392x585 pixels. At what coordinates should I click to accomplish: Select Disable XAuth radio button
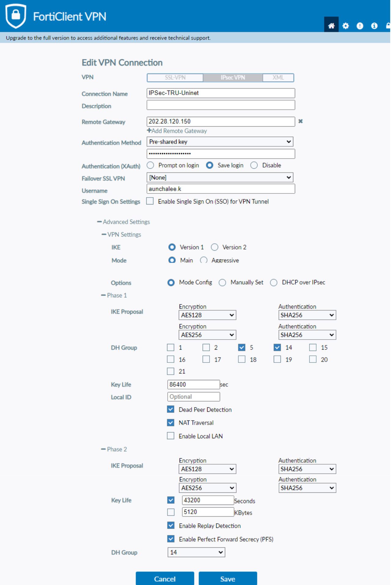click(254, 165)
